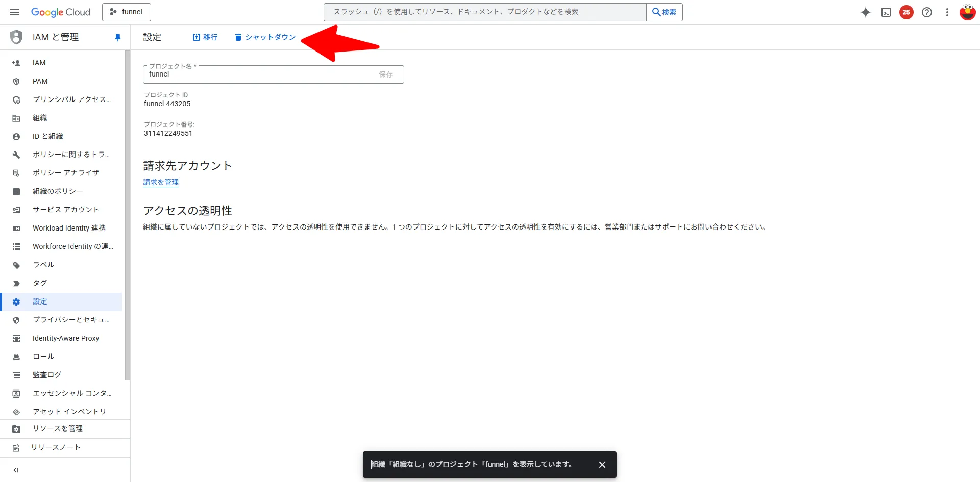
Task: Open the funnel project picker
Action: (x=127, y=12)
